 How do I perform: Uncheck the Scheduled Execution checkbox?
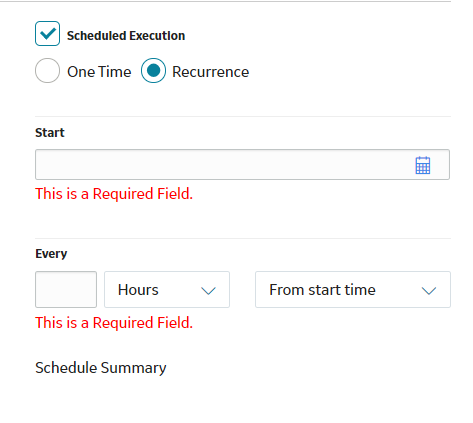(47, 34)
